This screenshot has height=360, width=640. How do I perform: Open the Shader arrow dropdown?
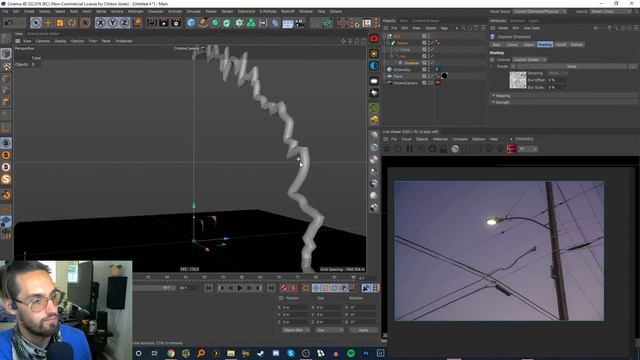(x=513, y=66)
